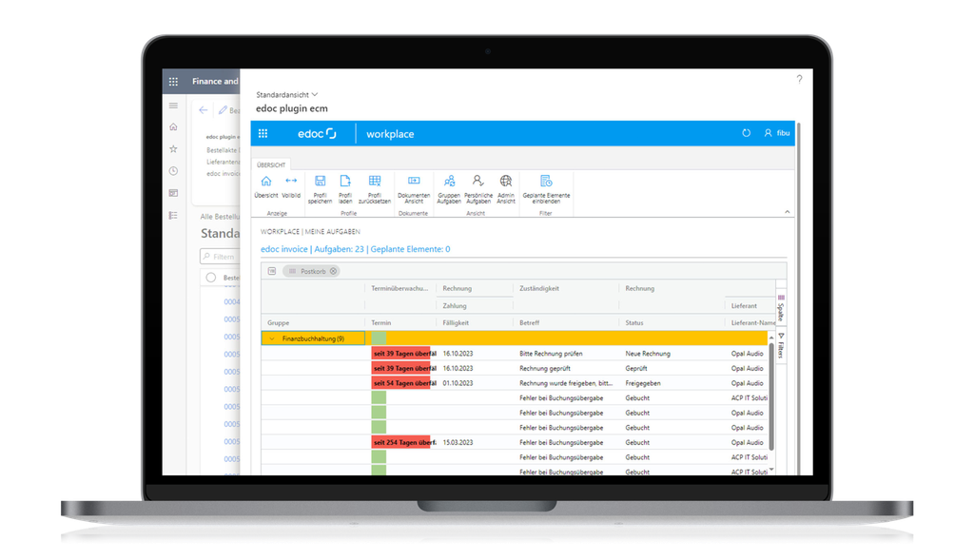974x560 pixels.
Task: Click the Terminüberwachung column group header
Action: [399, 288]
